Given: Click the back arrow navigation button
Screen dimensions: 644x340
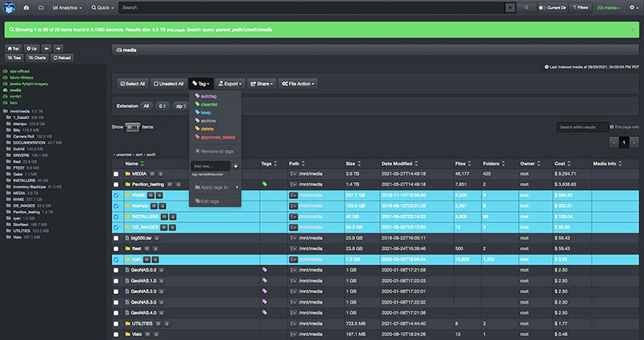Looking at the screenshot, I should coord(45,48).
